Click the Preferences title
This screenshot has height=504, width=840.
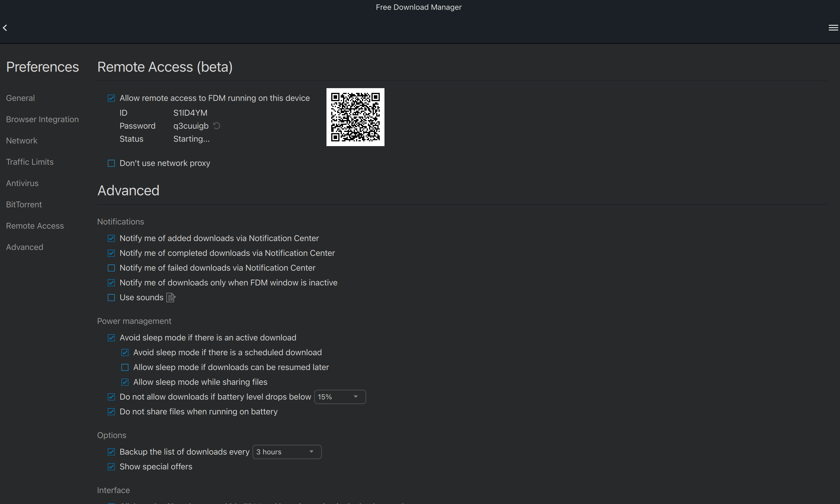(x=43, y=67)
